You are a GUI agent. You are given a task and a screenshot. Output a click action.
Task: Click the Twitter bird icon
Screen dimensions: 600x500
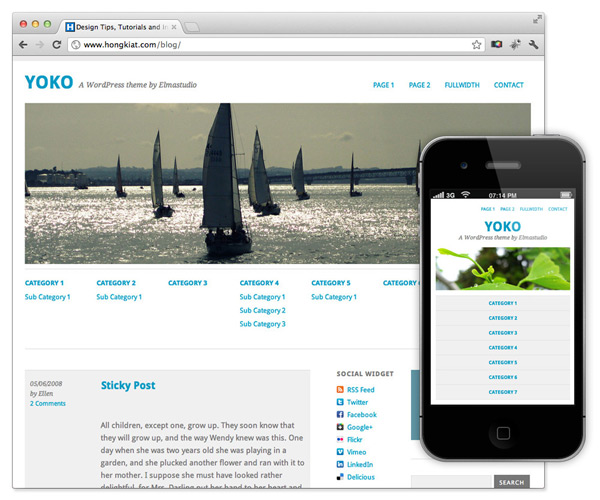click(340, 402)
